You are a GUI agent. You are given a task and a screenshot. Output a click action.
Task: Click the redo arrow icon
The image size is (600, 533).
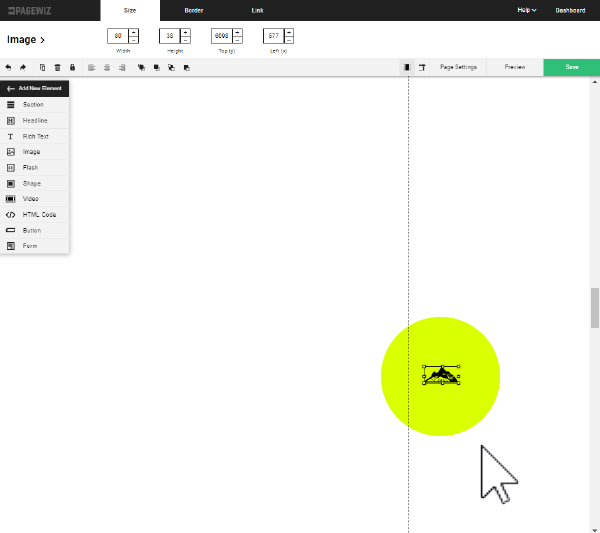click(23, 67)
